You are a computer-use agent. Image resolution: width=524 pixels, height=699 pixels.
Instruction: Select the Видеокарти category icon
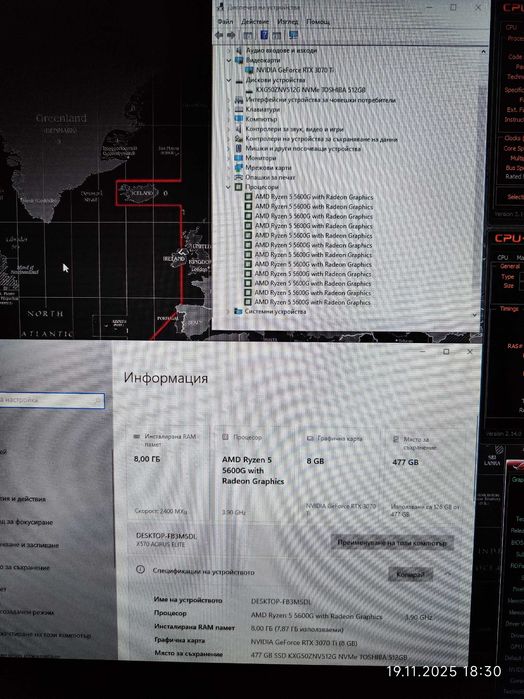[239, 60]
